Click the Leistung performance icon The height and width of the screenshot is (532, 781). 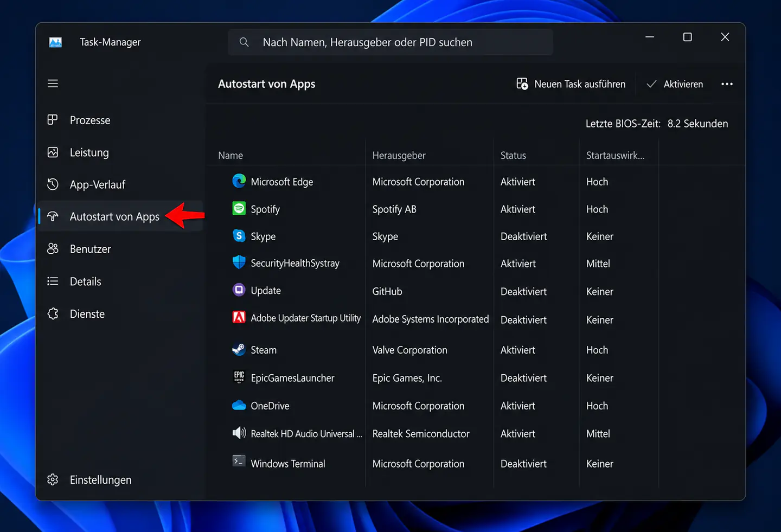[x=53, y=152]
